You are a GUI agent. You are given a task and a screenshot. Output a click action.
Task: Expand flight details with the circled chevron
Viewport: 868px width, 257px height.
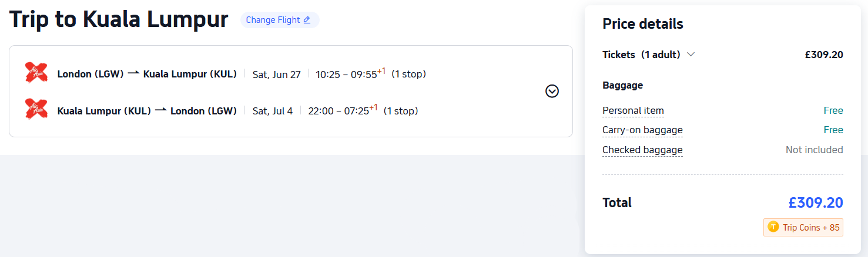click(552, 91)
